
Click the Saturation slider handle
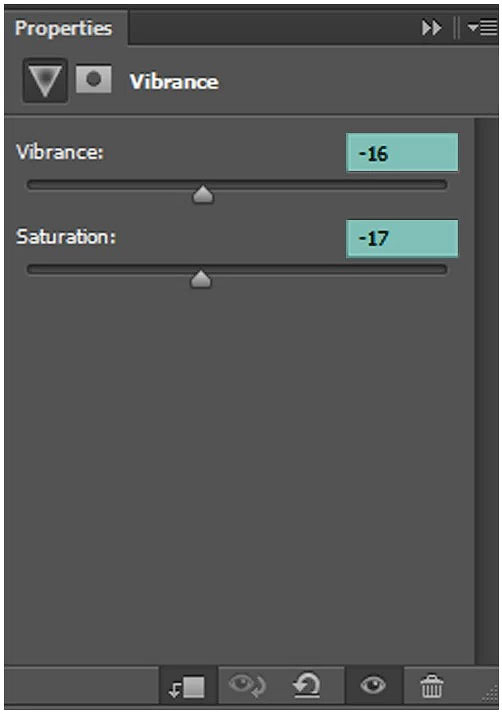pos(200,279)
